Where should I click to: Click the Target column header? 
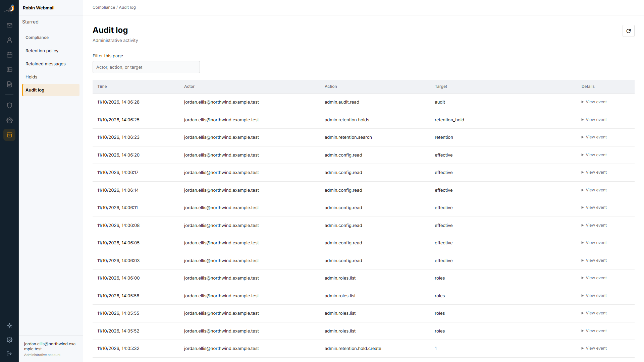pos(441,86)
